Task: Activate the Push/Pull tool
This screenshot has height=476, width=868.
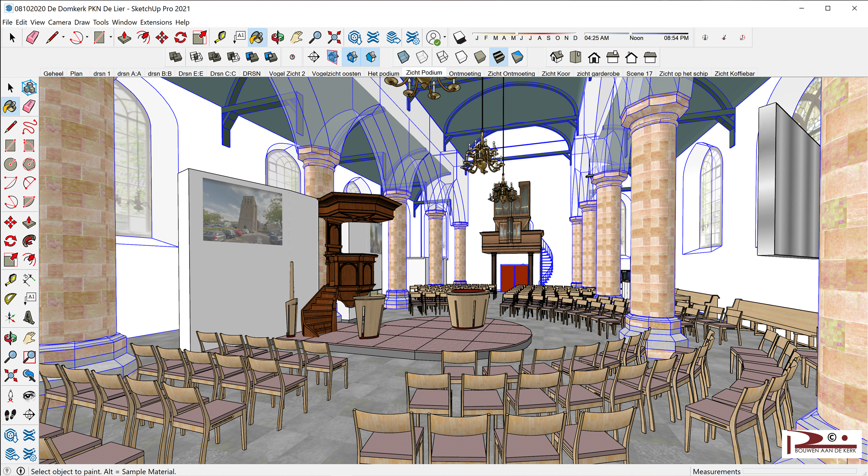Action: 124,38
